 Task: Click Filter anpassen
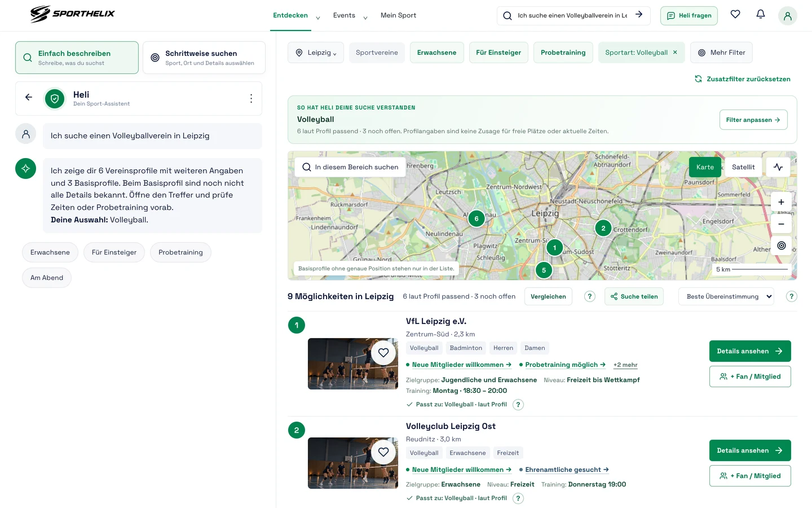click(x=753, y=120)
